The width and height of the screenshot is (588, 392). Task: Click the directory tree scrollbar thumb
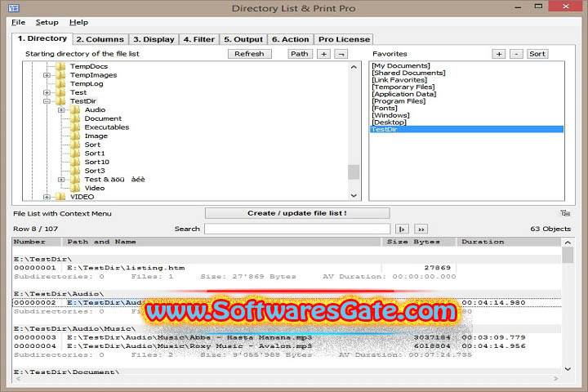point(354,172)
